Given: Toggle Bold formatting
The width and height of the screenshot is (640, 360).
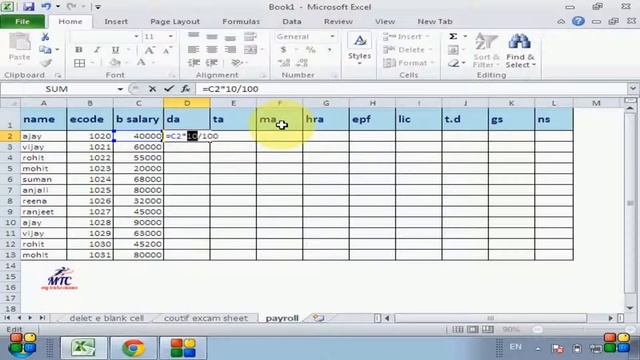Looking at the screenshot, I should [79, 50].
